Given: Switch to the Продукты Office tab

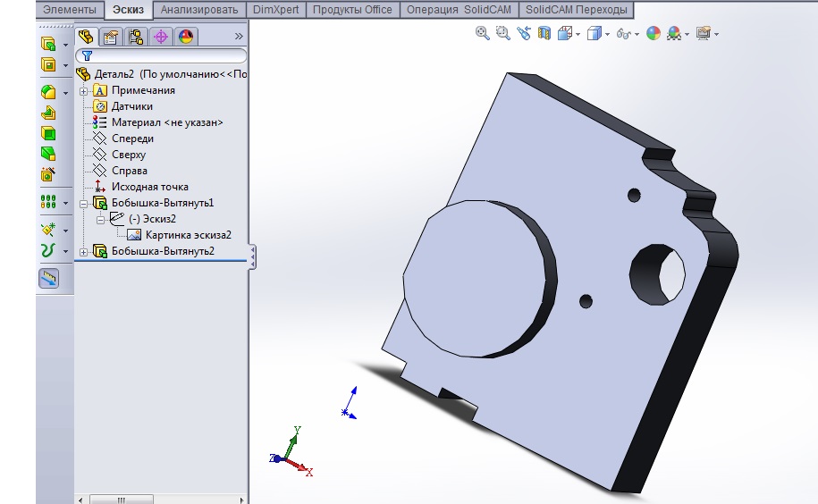Looking at the screenshot, I should click(352, 9).
